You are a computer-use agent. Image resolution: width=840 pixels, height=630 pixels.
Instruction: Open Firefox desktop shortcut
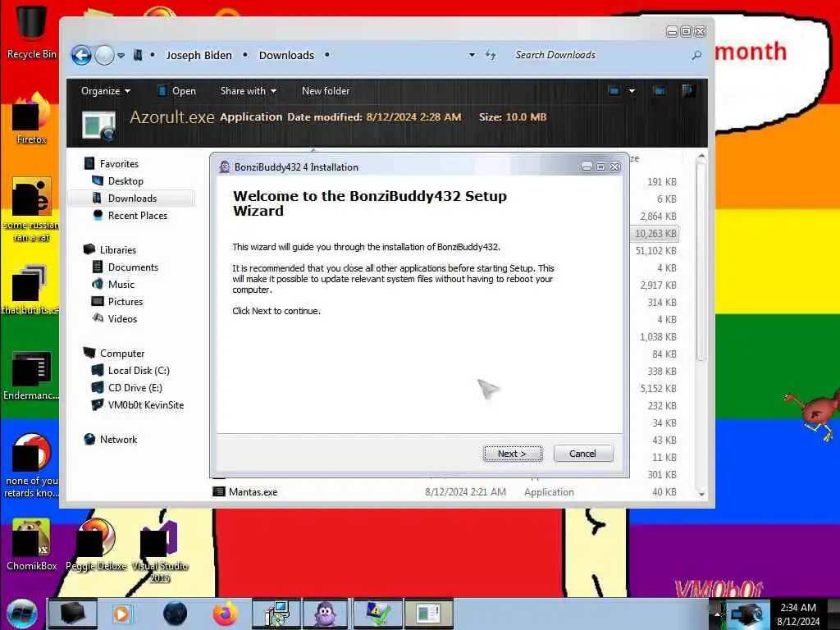31,118
